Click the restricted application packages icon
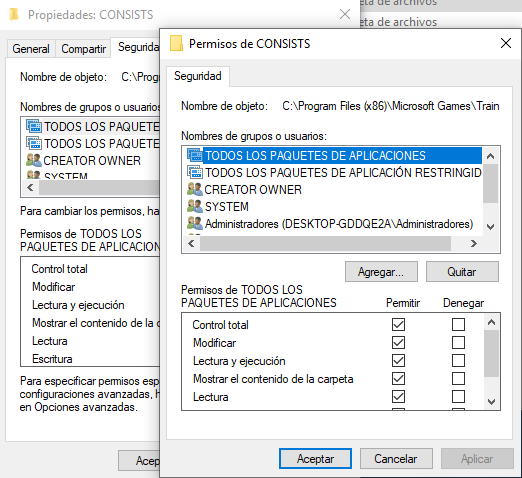This screenshot has height=478, width=522. 195,172
